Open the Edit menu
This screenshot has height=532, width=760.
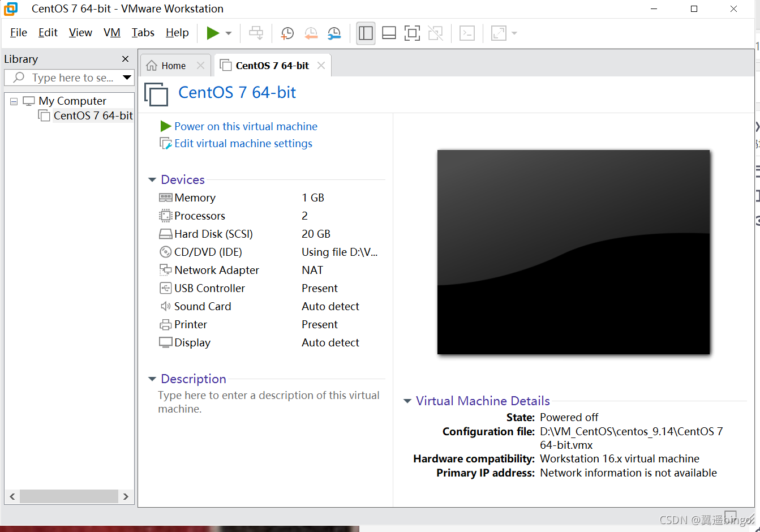coord(48,33)
